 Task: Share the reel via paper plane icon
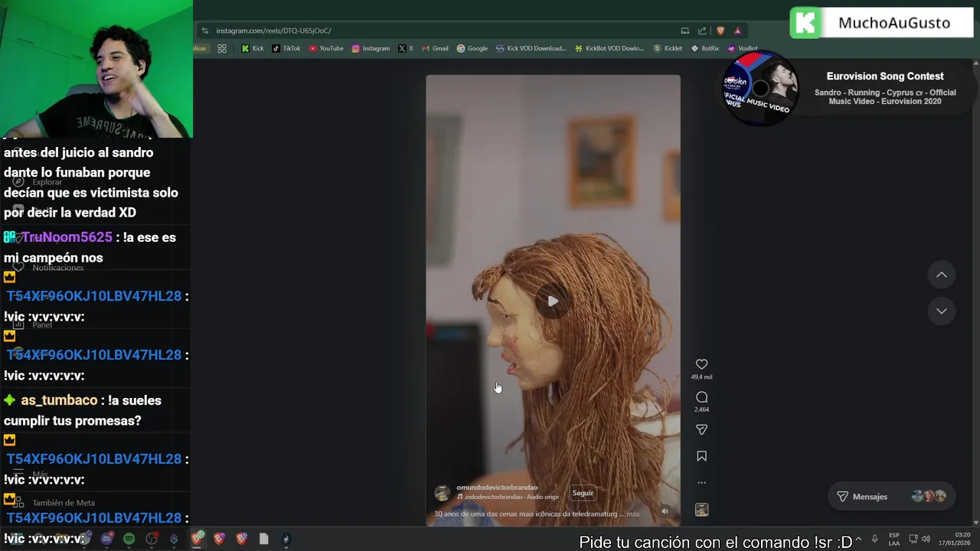tap(701, 430)
